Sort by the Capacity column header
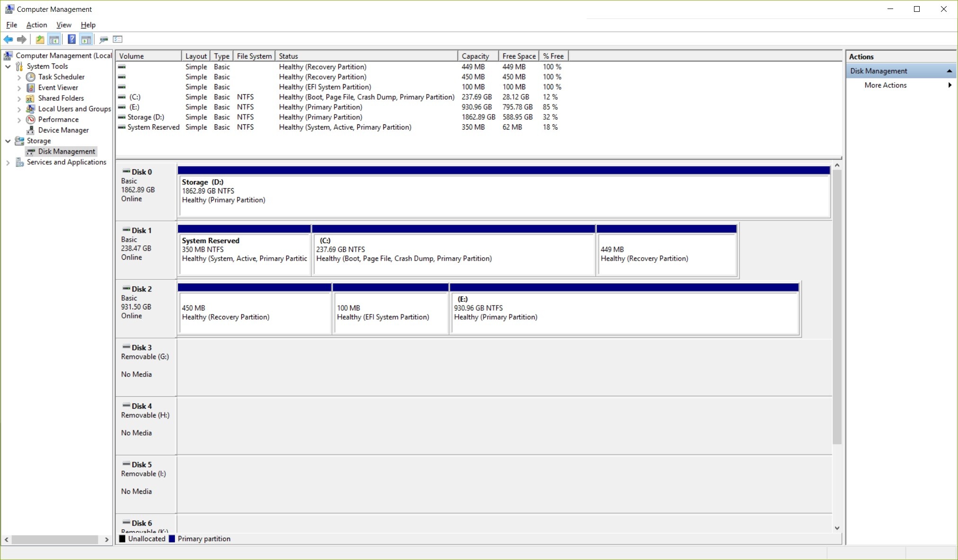Viewport: 958px width, 560px height. (x=478, y=56)
